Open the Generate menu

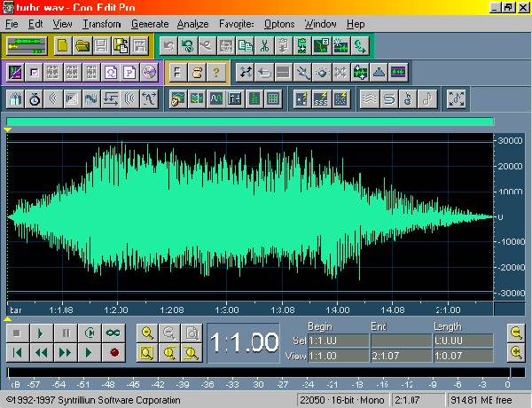pyautogui.click(x=149, y=24)
